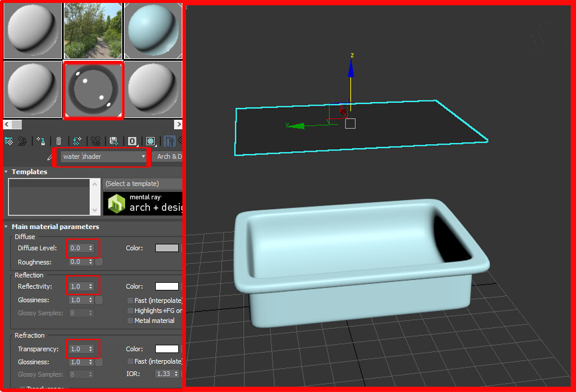Click the Make Unique icon

tap(94, 141)
